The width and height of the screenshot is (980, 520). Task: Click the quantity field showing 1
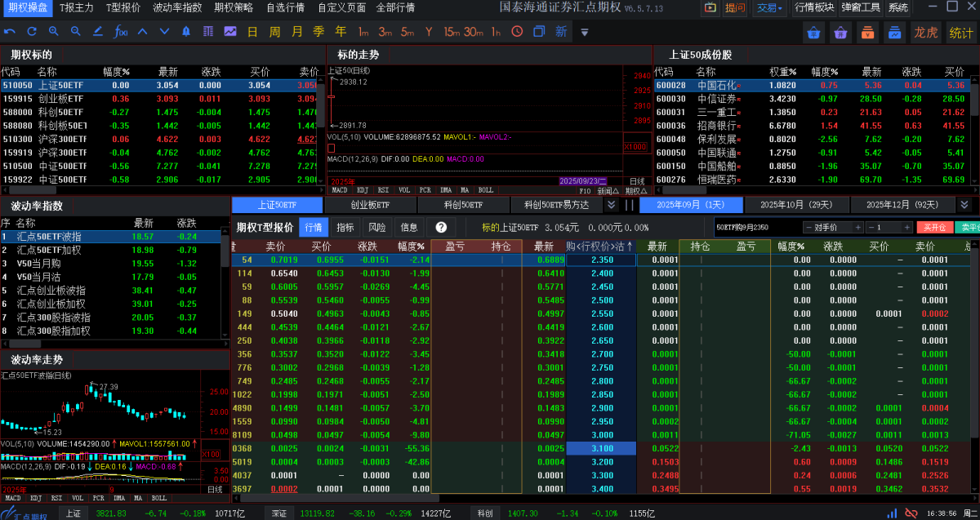pos(889,227)
